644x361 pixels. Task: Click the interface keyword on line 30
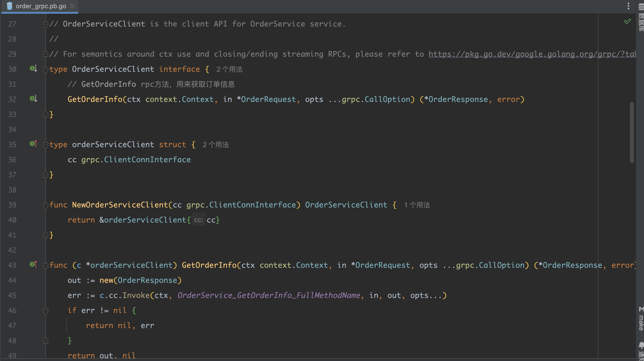[x=179, y=69]
